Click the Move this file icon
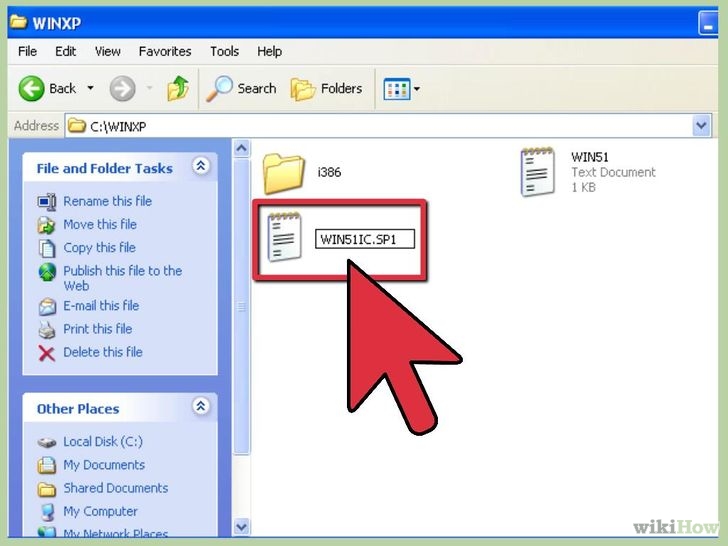Viewport: 728px width, 546px height. pyautogui.click(x=46, y=225)
